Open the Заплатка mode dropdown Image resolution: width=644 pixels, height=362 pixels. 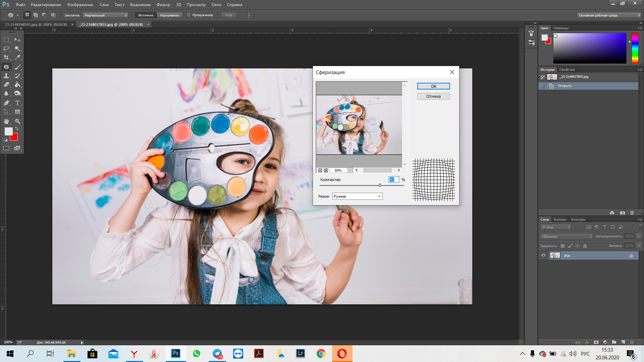pos(105,15)
